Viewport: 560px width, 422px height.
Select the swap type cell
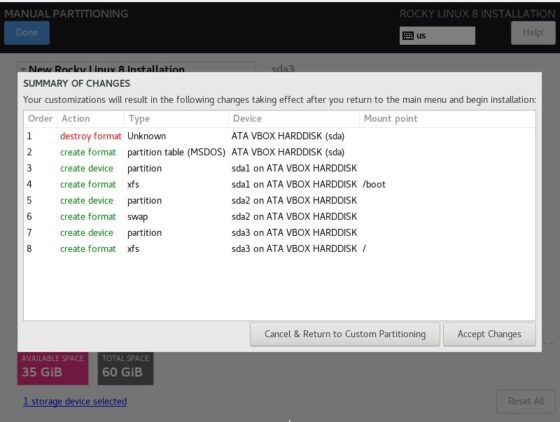tap(138, 217)
